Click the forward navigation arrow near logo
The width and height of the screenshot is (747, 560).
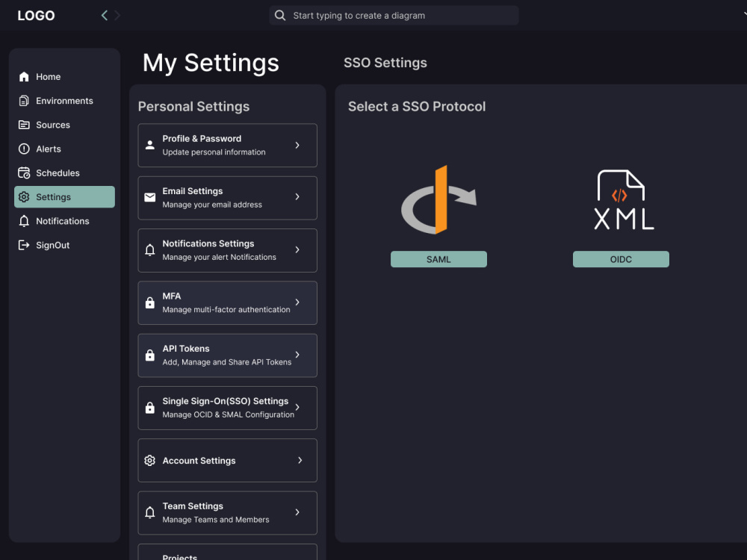click(x=117, y=16)
